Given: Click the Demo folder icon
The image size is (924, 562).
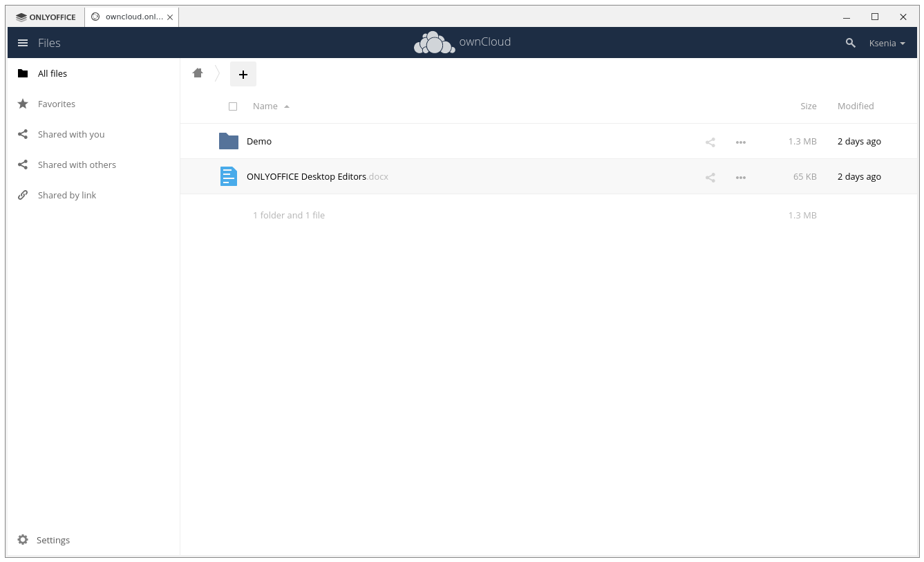Looking at the screenshot, I should pyautogui.click(x=229, y=141).
